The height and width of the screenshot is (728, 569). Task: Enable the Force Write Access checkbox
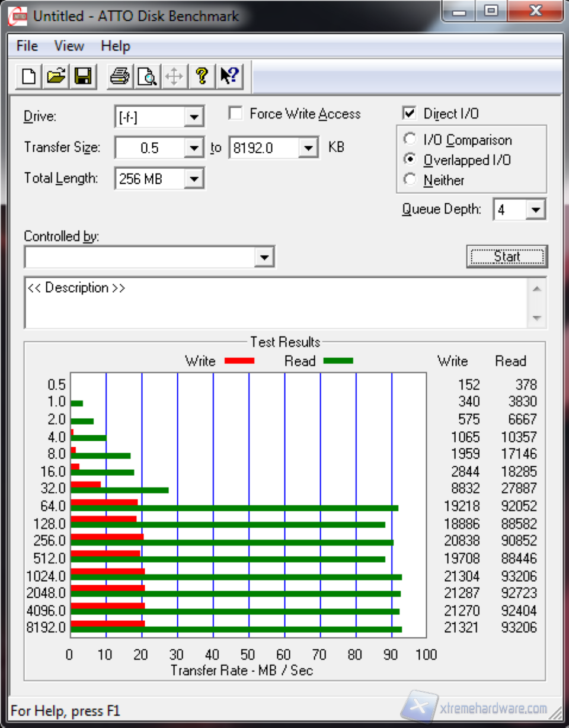(x=236, y=114)
